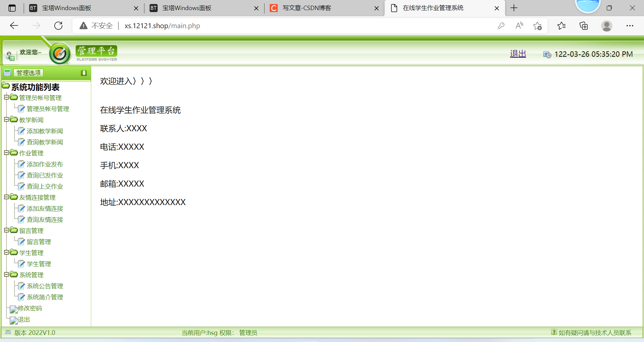Open 查询教学新闻 in the sidebar
The image size is (644, 342).
pos(45,142)
